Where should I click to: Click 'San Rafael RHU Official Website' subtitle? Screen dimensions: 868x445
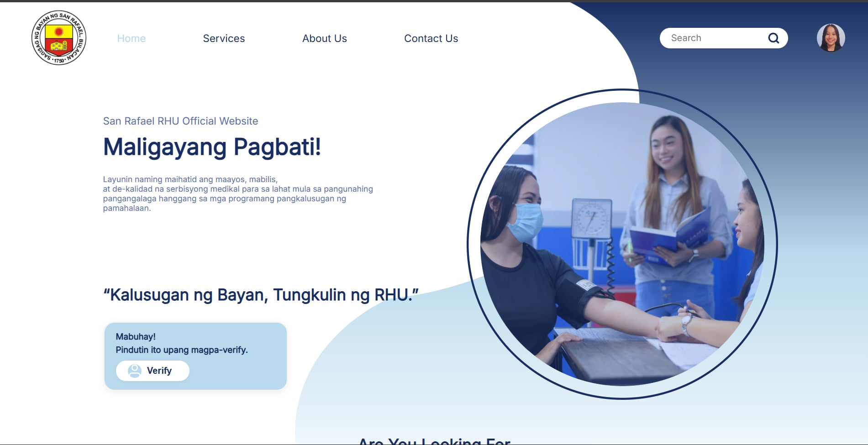click(180, 121)
